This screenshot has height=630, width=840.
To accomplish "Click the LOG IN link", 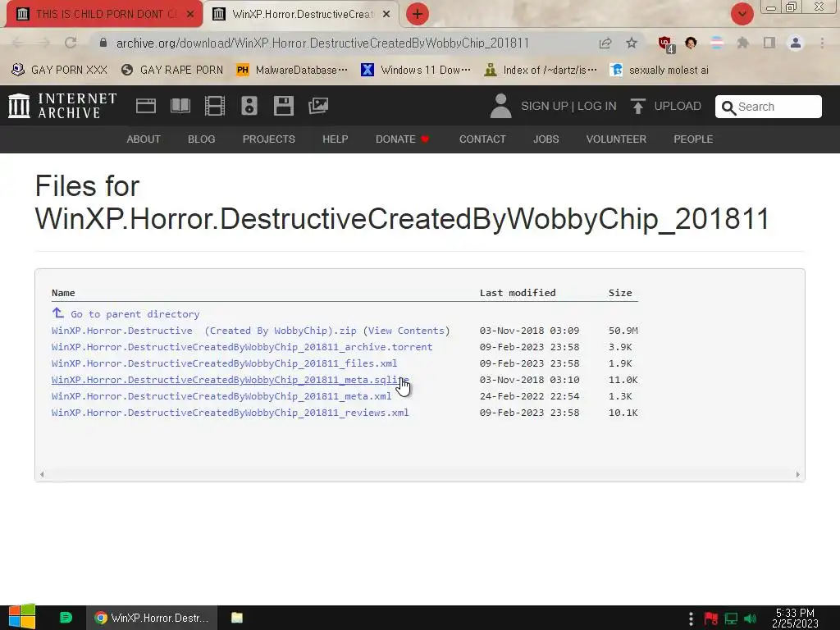I will tap(597, 106).
